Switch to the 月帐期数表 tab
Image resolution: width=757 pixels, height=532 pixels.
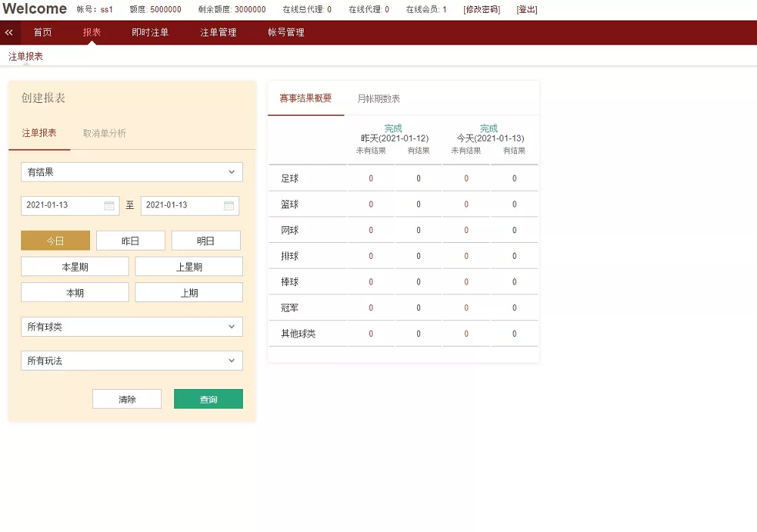pos(380,98)
